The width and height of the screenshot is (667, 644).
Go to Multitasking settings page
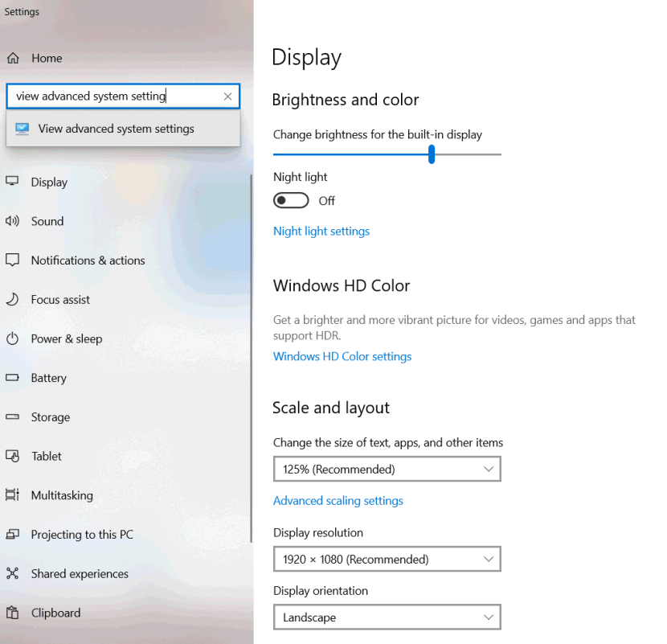click(x=62, y=495)
